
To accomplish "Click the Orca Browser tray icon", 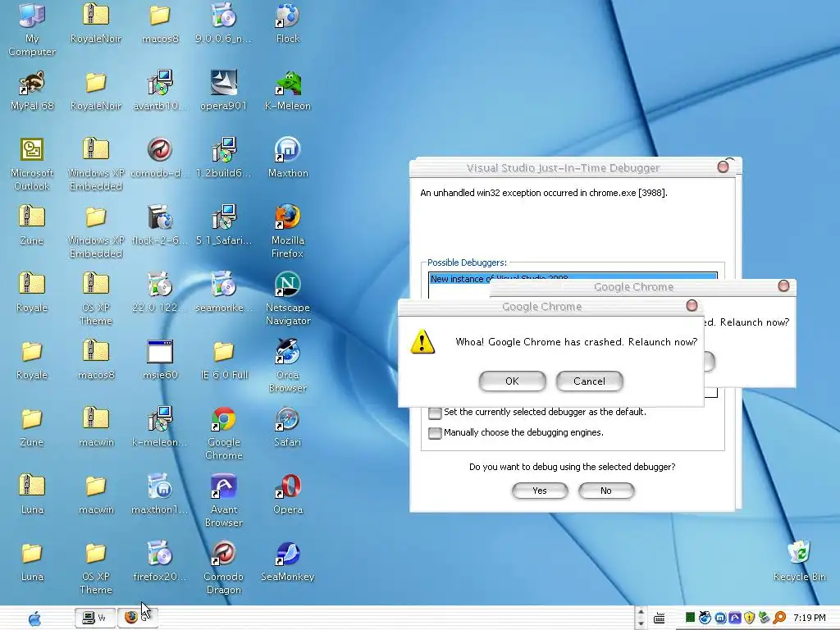I will [x=705, y=618].
